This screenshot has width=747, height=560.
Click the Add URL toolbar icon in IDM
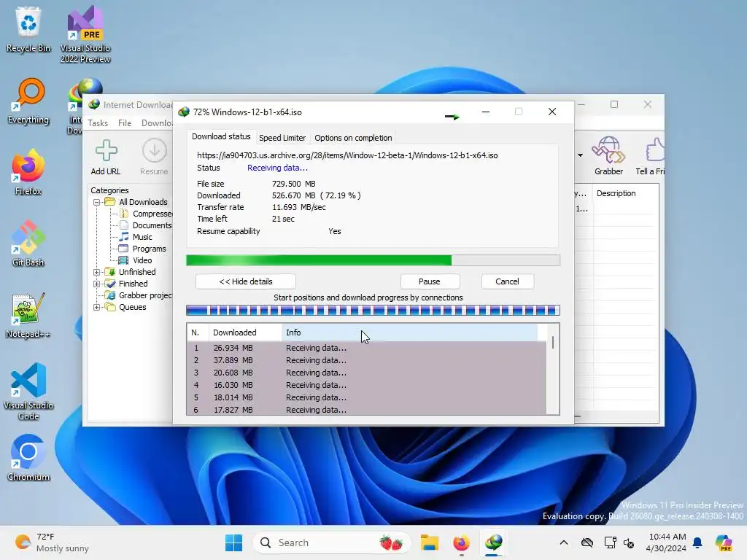(106, 157)
